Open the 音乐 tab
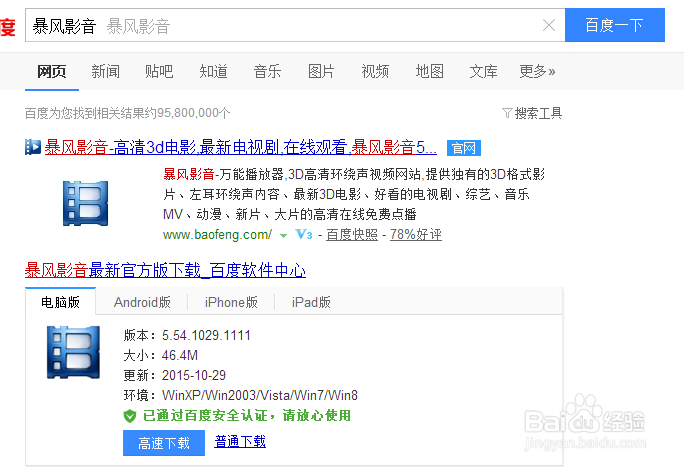The image size is (684, 467). point(267,71)
